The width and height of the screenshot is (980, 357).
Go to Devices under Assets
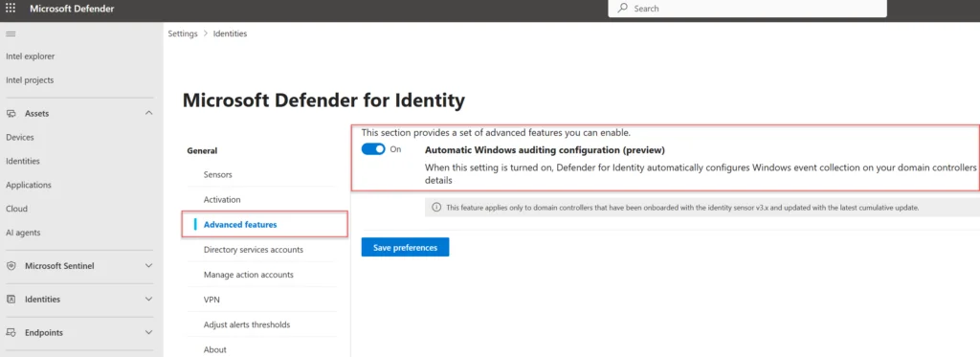coord(20,138)
